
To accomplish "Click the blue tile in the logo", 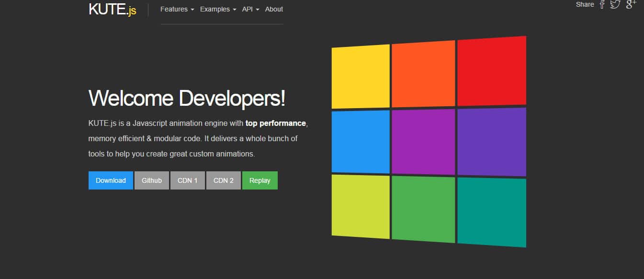I will tap(361, 142).
